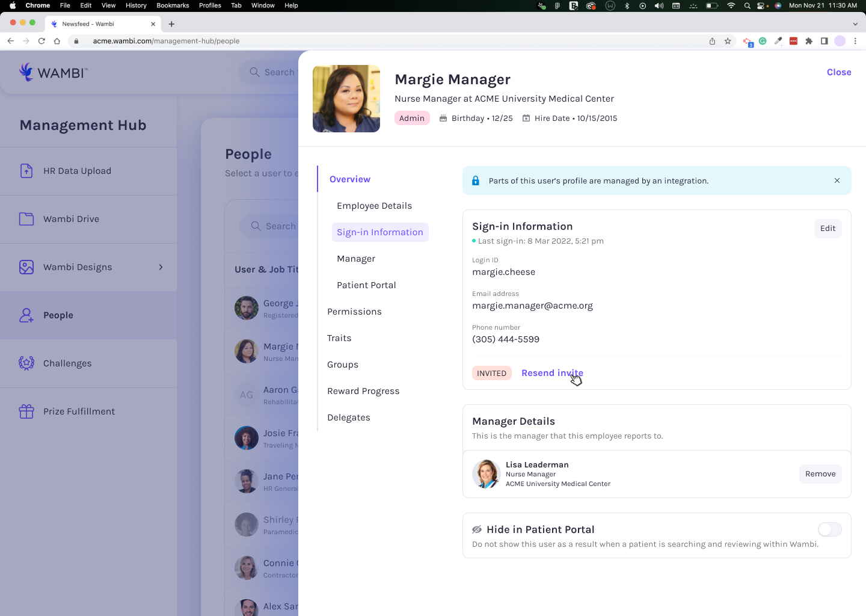Click the crossed-eye icon beside Hide in Patient Portal
This screenshot has width=866, height=616.
point(477,529)
